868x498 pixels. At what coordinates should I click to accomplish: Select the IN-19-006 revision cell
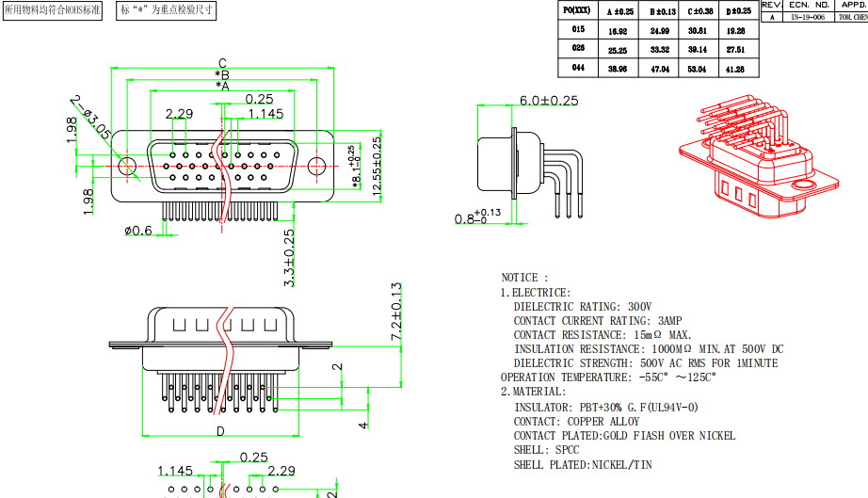[x=809, y=17]
